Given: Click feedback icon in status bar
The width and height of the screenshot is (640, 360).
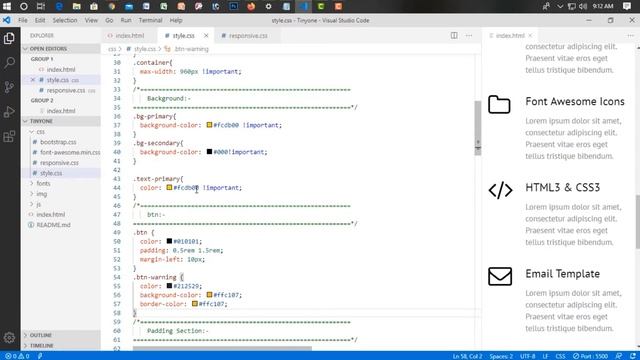Looking at the screenshot, I should tap(619, 356).
